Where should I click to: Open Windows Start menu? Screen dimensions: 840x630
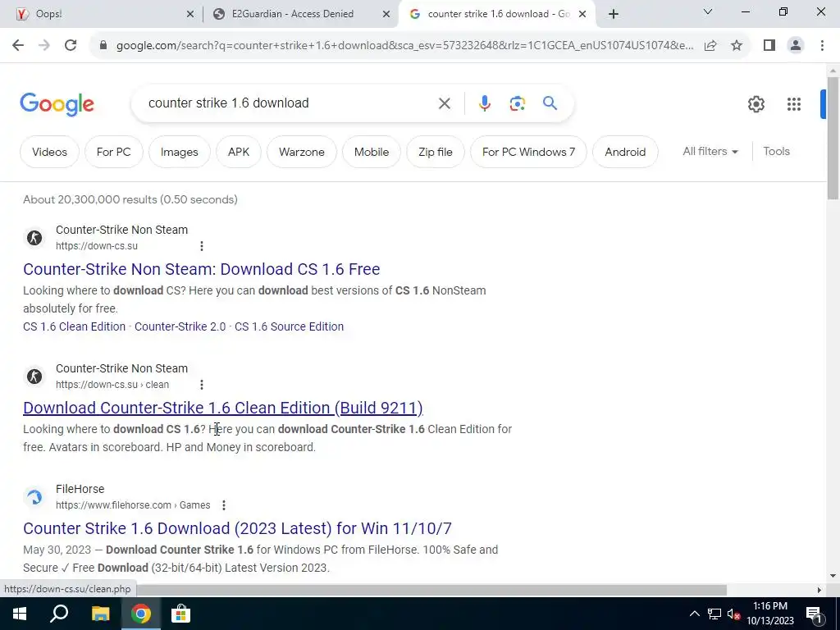coord(20,614)
